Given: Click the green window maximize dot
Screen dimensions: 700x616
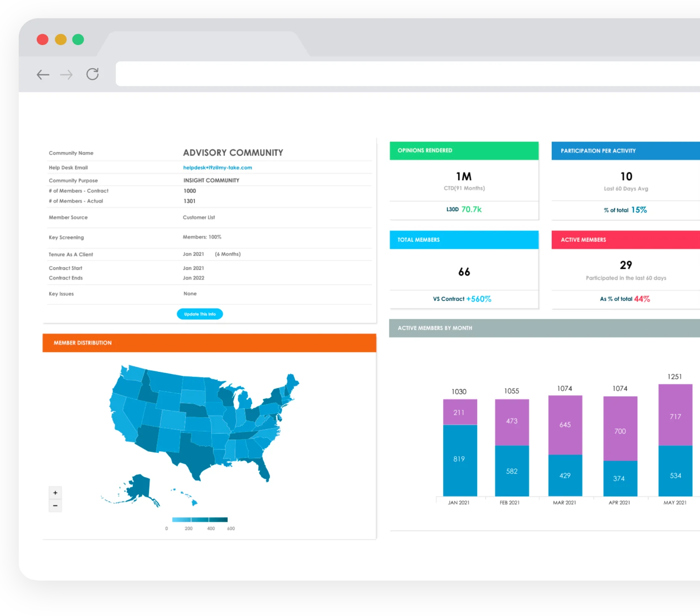Looking at the screenshot, I should tap(78, 39).
